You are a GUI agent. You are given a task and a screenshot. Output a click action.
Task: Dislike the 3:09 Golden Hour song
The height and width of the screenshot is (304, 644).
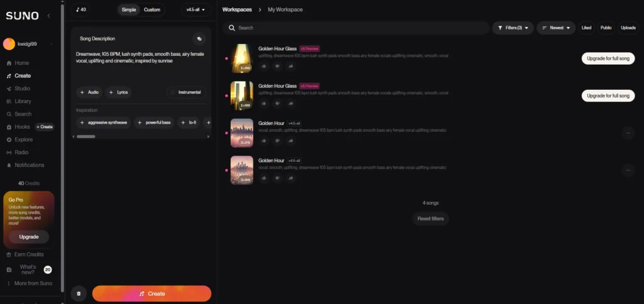[x=277, y=178]
